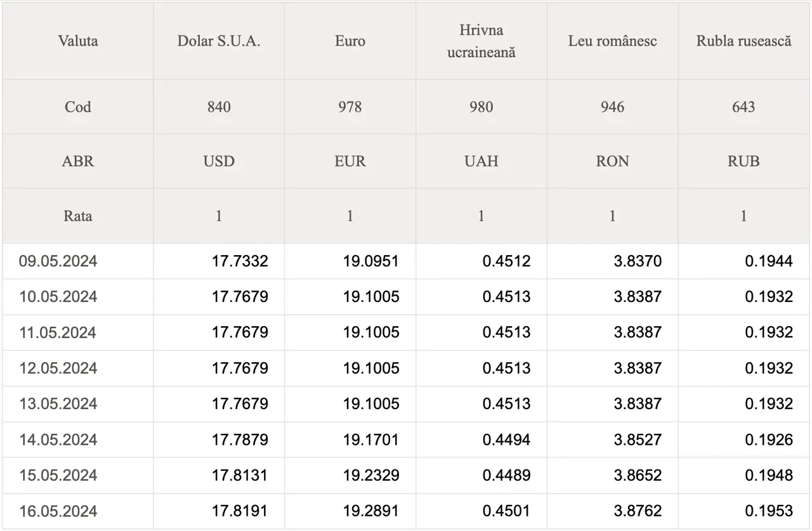Select the EUR abbreviation cell

pyautogui.click(x=350, y=161)
